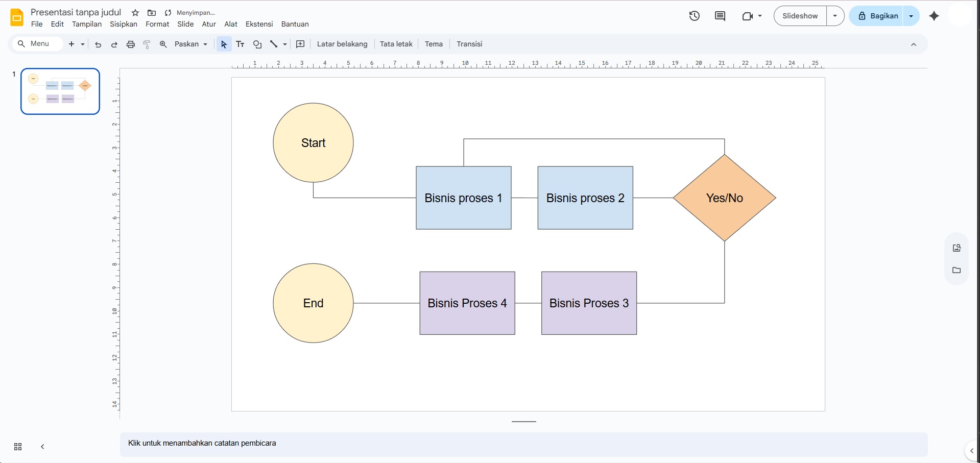The width and height of the screenshot is (980, 463).
Task: Select slide 1 thumbnail
Action: click(60, 91)
